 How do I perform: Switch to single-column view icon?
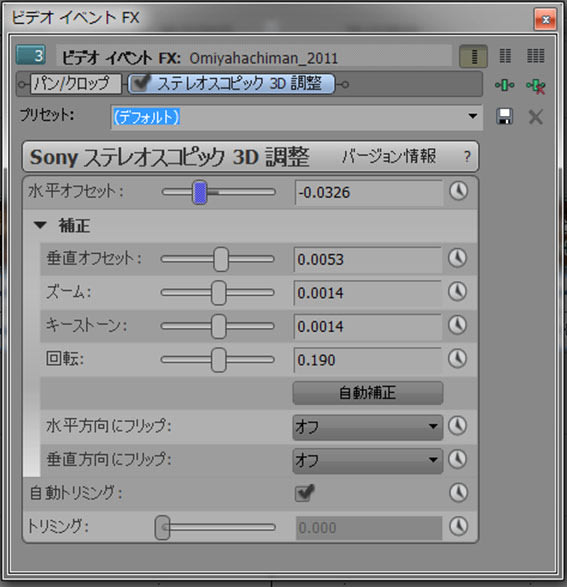click(x=473, y=57)
